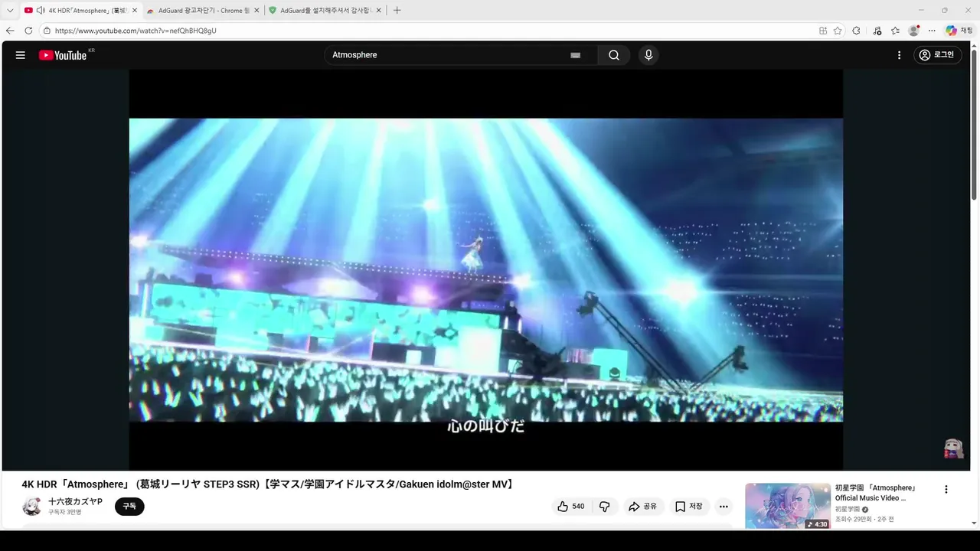This screenshot has height=551, width=980.
Task: Open options menu for recommended Atmosphere video
Action: click(x=946, y=489)
